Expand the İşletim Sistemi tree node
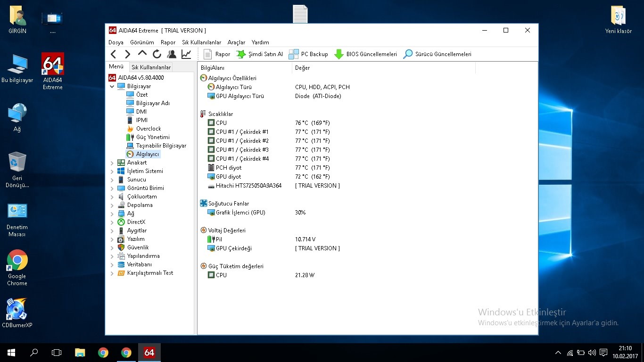 (x=112, y=171)
